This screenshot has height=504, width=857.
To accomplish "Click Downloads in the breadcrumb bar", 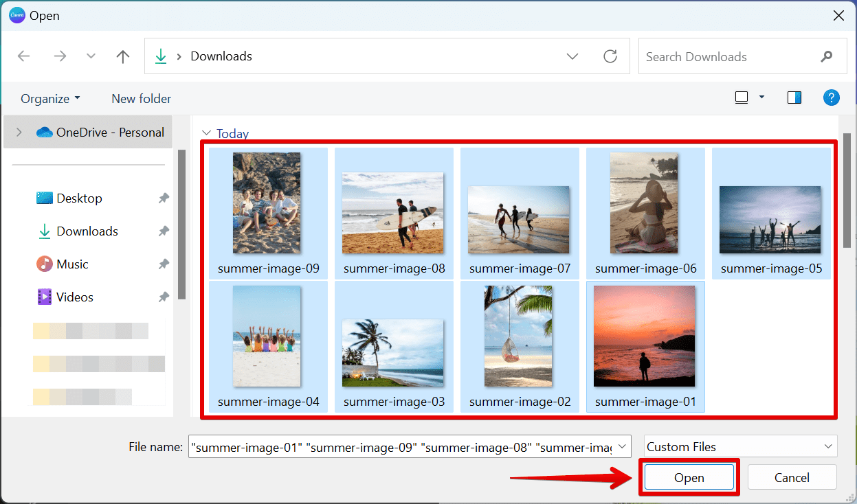I will pos(221,56).
